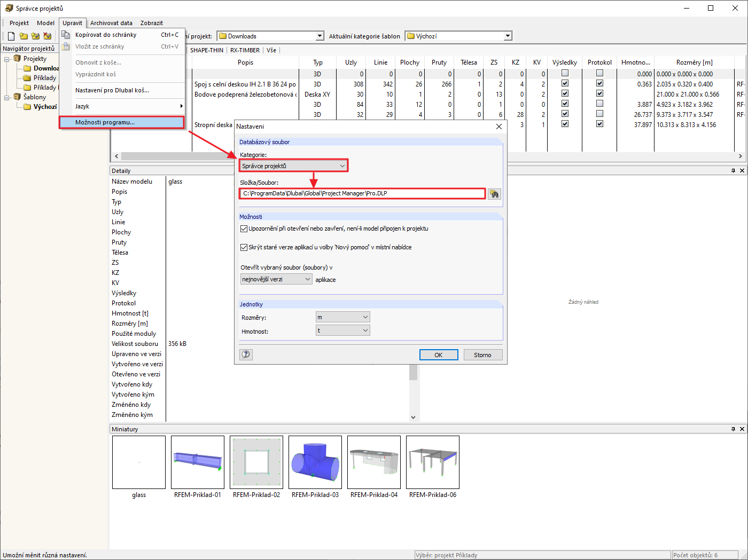Click the Projekty box icon in the navigator
Viewport: 748px width, 560px height.
coord(17,59)
